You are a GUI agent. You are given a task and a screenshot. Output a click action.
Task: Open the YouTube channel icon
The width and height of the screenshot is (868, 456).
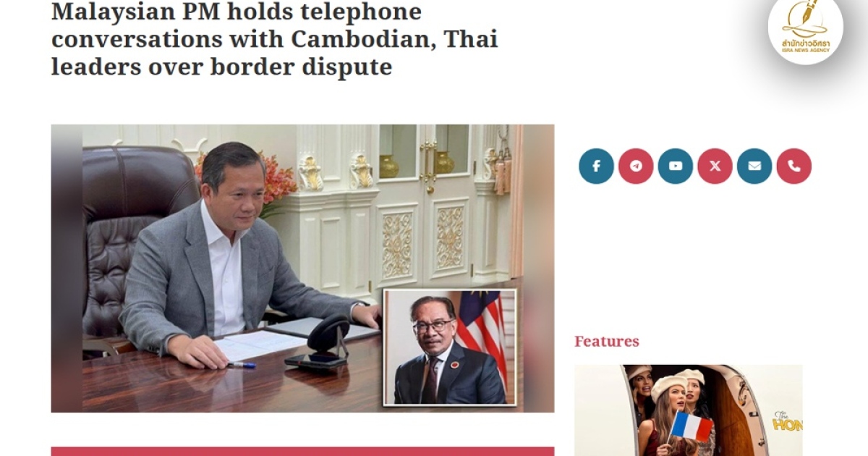point(676,166)
